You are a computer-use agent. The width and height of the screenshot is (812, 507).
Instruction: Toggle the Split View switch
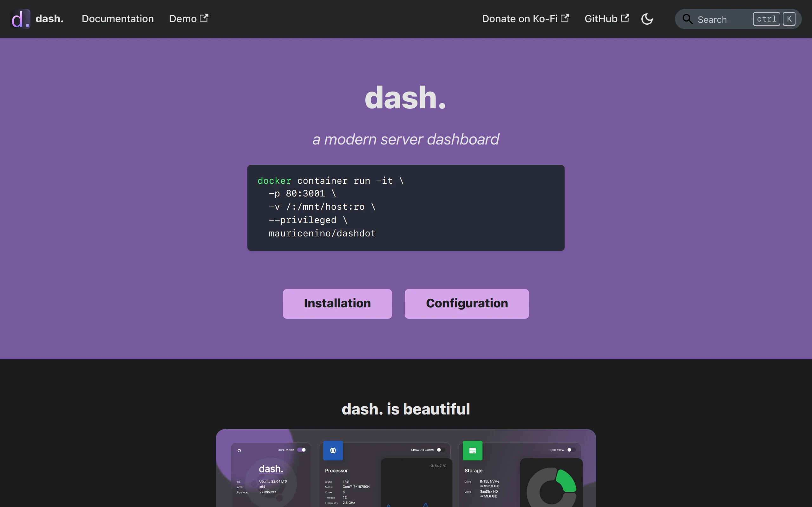(571, 450)
